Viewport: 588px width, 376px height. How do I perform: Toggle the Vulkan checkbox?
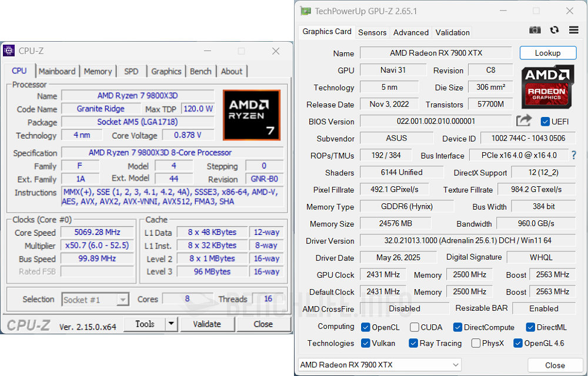point(365,343)
